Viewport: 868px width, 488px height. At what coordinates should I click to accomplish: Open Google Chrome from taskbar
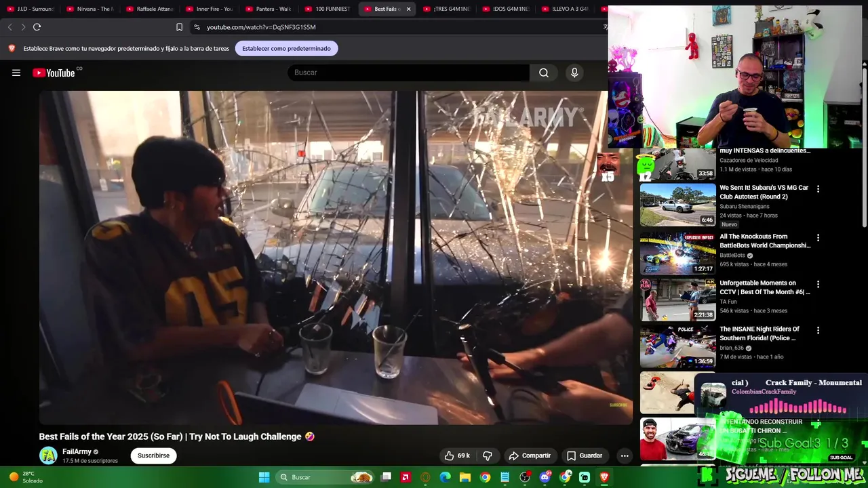click(x=485, y=477)
